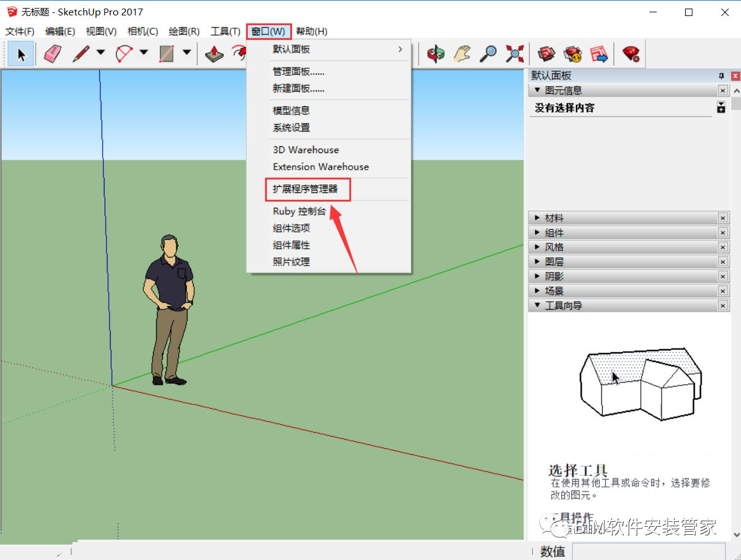Activate the Push/Pull tool

(215, 54)
